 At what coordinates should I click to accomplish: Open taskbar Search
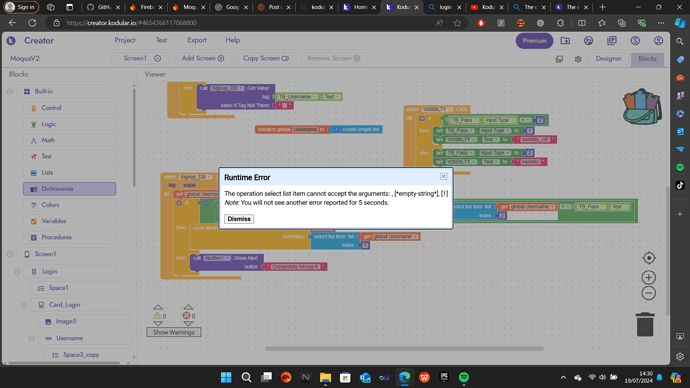pos(246,377)
